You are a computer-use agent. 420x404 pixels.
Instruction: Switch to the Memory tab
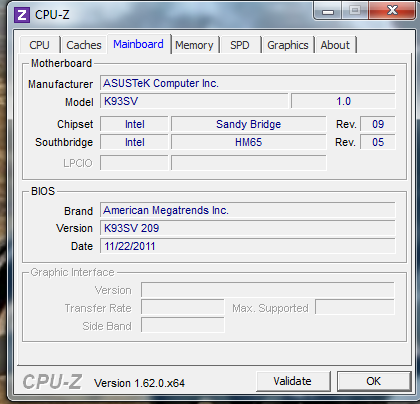point(194,45)
